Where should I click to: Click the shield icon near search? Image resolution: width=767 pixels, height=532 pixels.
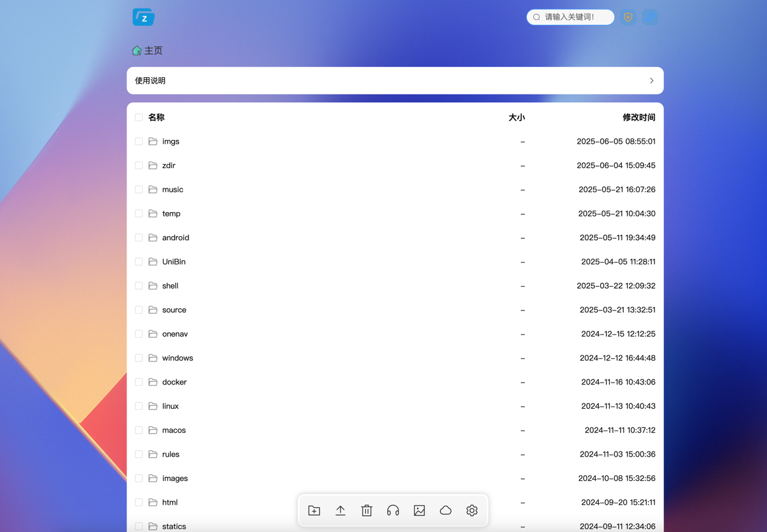coord(628,17)
